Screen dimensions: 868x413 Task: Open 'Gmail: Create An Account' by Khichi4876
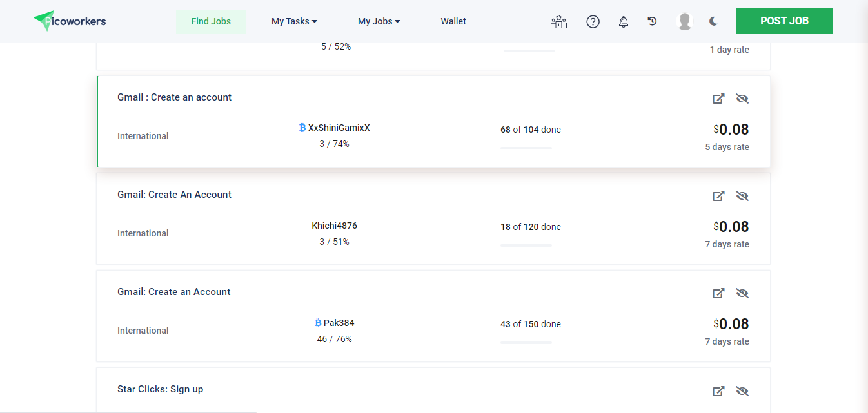174,195
